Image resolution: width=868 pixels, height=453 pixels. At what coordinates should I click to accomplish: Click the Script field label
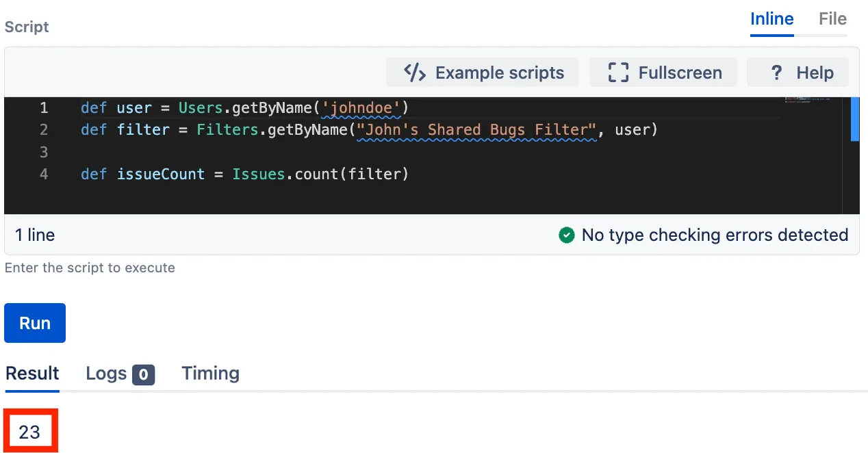(x=27, y=27)
